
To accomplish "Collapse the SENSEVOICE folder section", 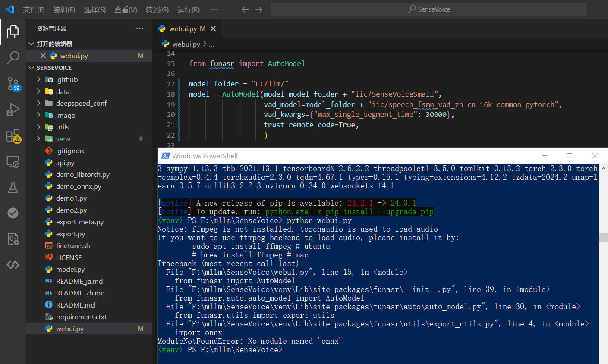I will (x=89, y=68).
